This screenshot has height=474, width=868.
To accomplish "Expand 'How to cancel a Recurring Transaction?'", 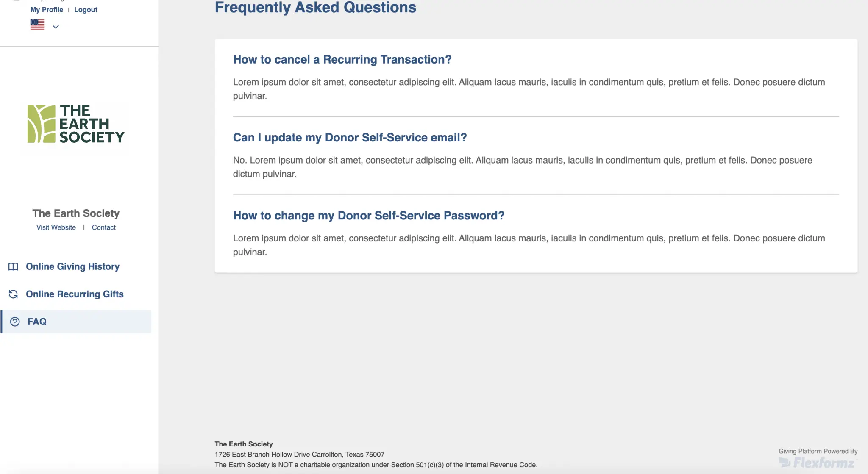I will click(x=342, y=59).
